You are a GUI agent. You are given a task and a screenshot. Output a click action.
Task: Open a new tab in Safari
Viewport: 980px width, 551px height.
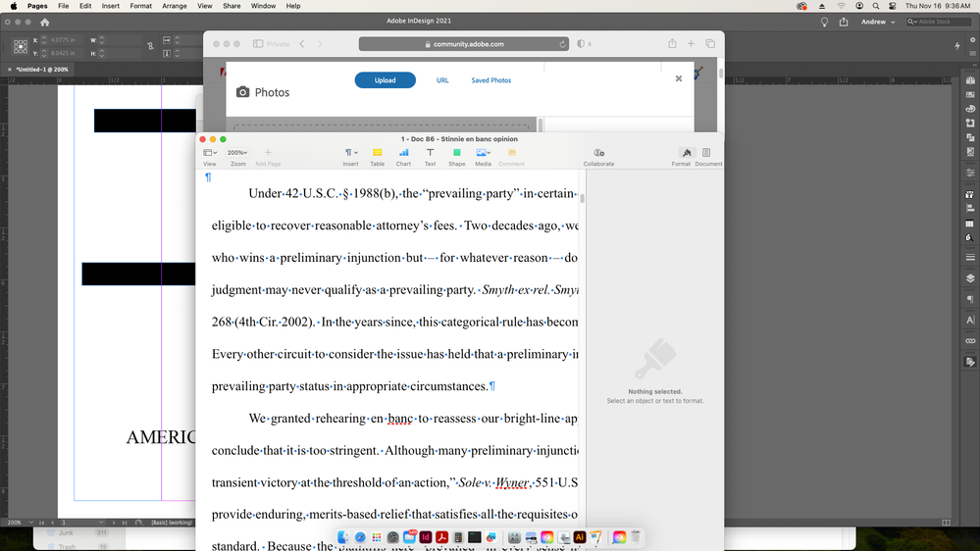[691, 44]
